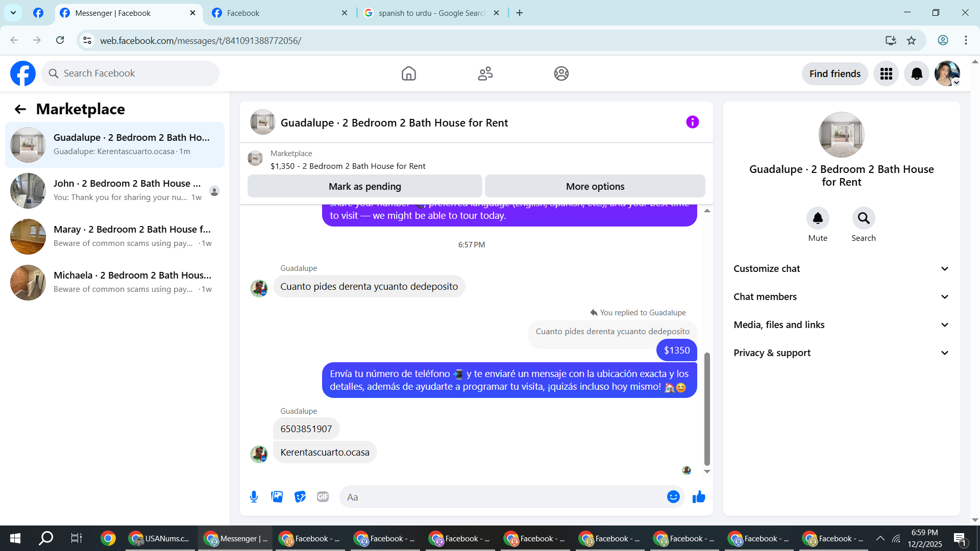The height and width of the screenshot is (551, 980).
Task: Send a thumbs up like
Action: pyautogui.click(x=699, y=497)
